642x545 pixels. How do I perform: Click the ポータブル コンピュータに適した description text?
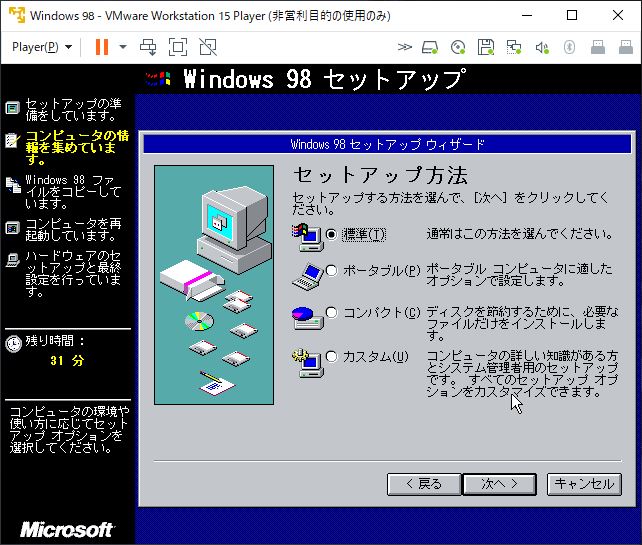click(519, 275)
